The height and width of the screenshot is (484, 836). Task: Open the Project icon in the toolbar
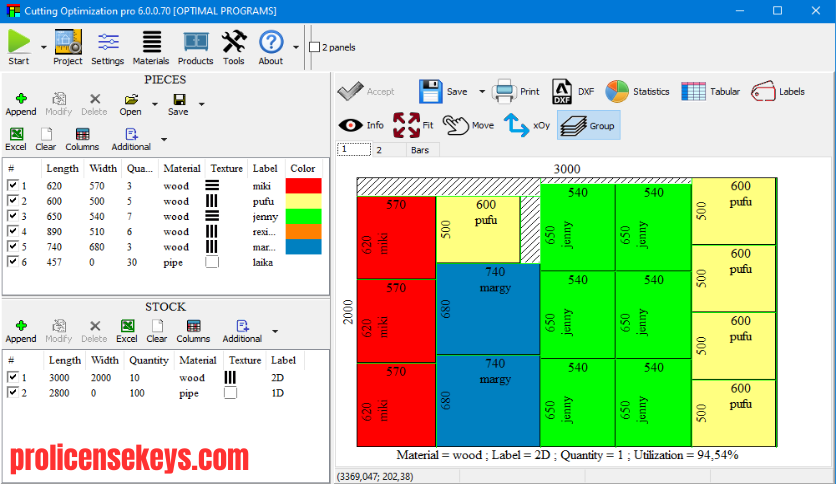coord(68,47)
